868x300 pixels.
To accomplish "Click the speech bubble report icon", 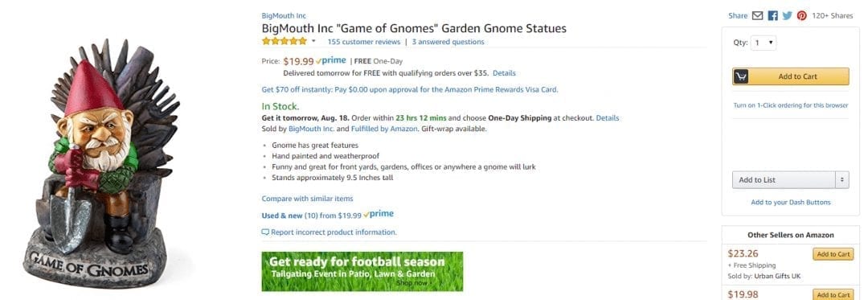I will point(265,232).
